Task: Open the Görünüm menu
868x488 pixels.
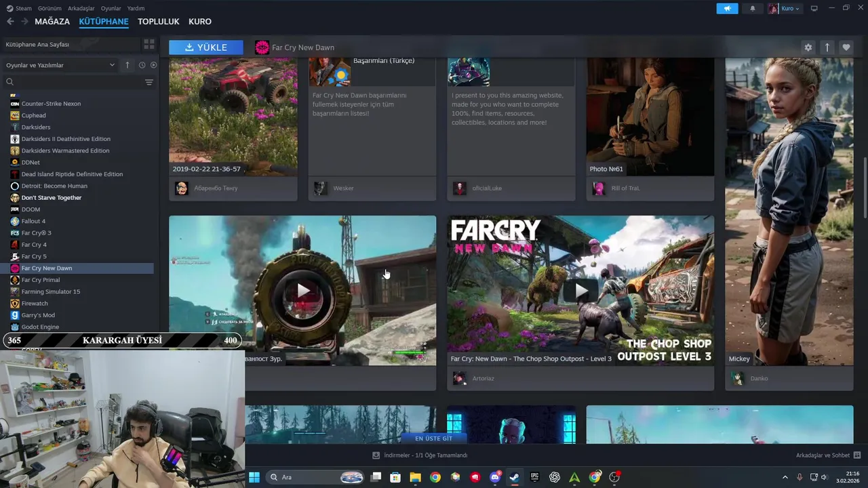Action: [x=50, y=8]
